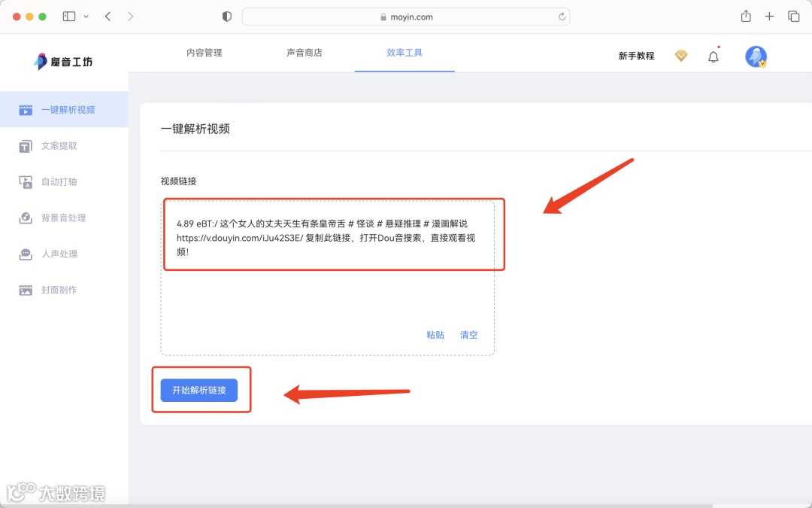The width and height of the screenshot is (812, 508).
Task: Switch to the 内容管理 tab
Action: (204, 53)
